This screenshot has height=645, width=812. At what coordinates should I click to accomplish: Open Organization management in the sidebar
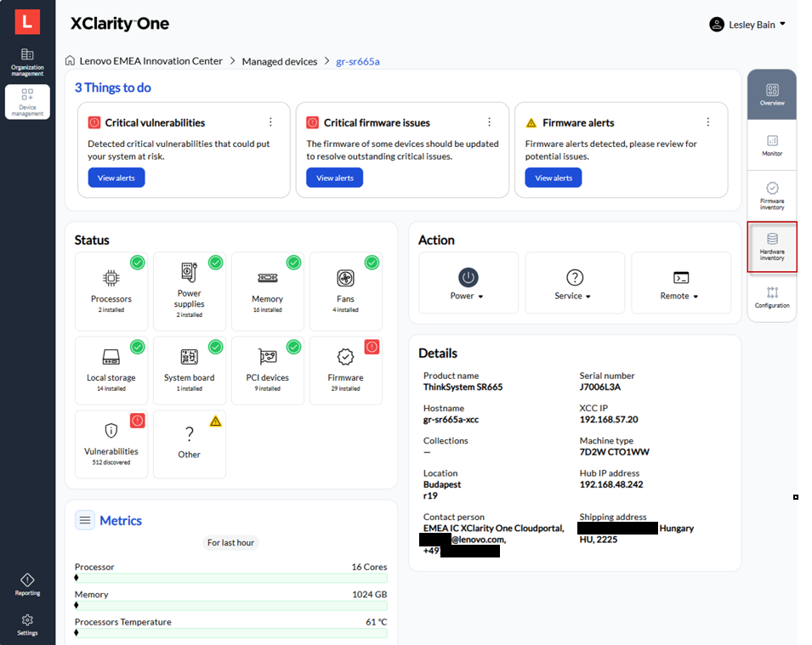(x=27, y=62)
